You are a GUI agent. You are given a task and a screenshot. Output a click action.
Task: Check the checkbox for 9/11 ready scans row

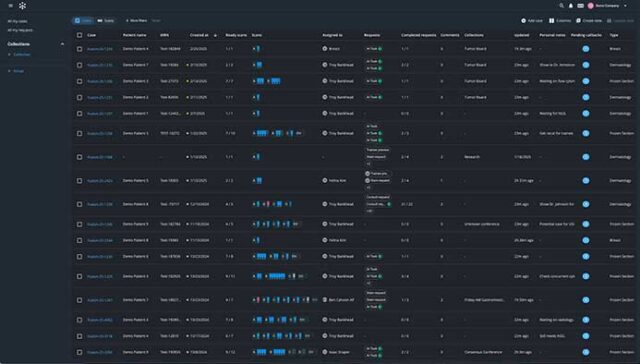click(80, 277)
